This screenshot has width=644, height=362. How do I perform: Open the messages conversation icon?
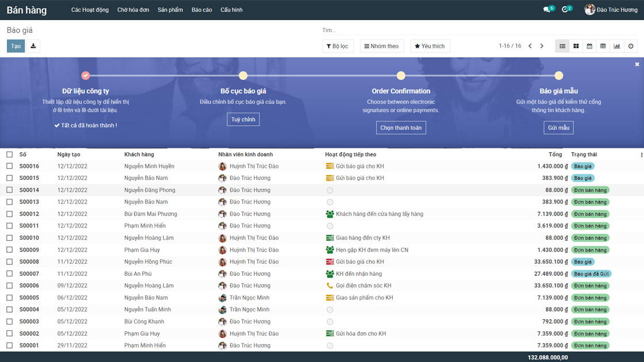point(546,10)
